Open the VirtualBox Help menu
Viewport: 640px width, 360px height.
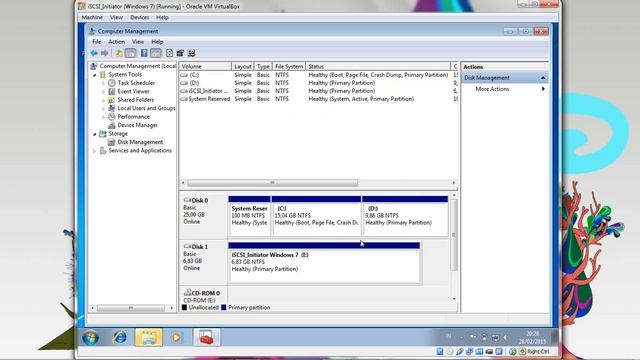pos(162,18)
